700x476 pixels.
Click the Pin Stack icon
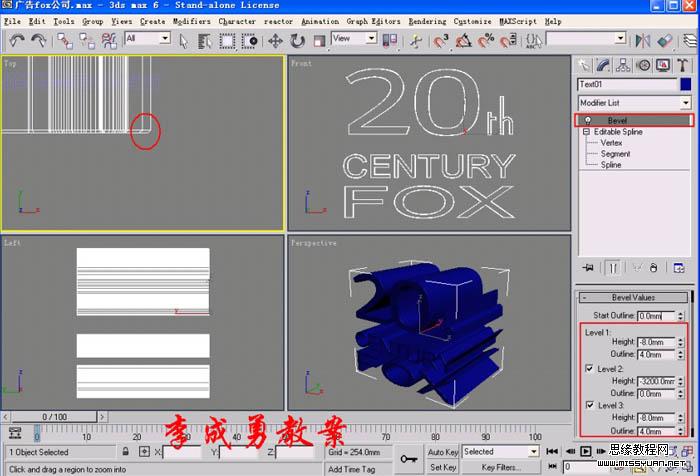(x=589, y=267)
